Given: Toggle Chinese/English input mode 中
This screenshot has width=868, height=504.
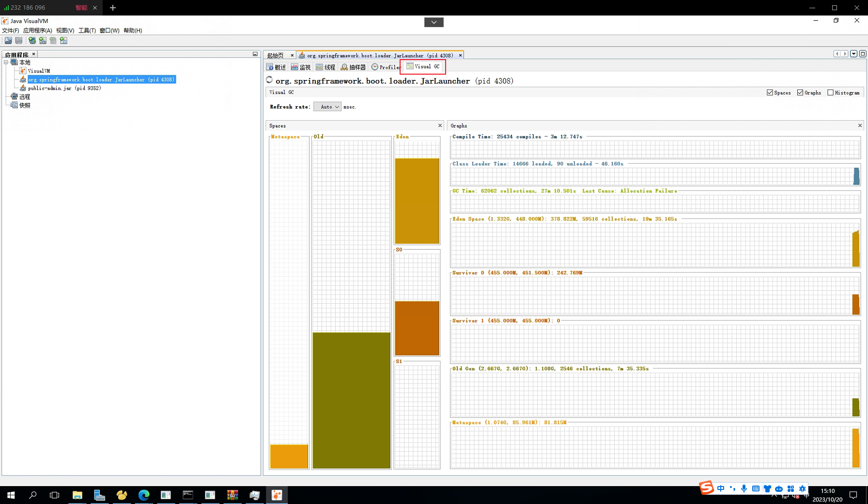Looking at the screenshot, I should (x=721, y=488).
